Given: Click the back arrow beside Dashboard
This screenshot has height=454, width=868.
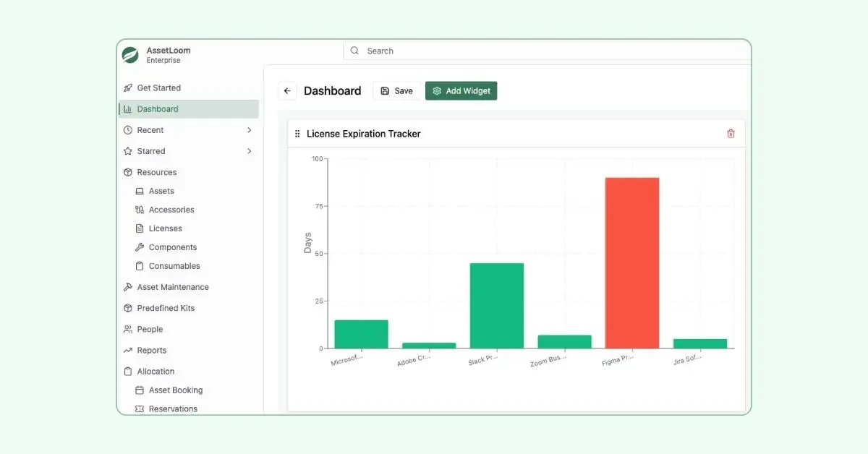Looking at the screenshot, I should 287,91.
